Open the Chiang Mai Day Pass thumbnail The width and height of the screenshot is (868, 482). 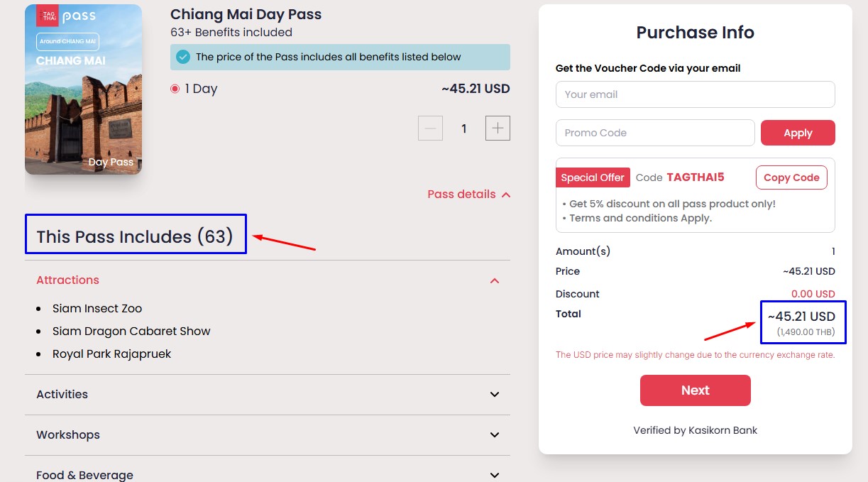[83, 89]
